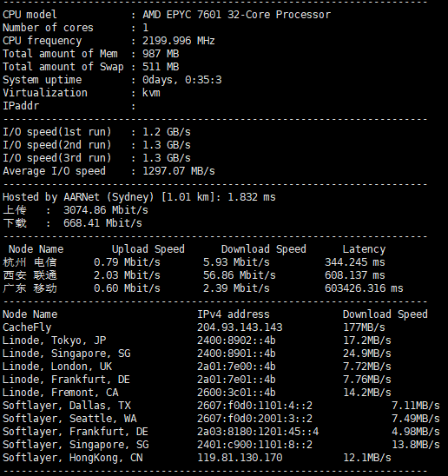Viewport: 448px width, 476px height.
Task: Click the 广东 移动 latency 603426.316 ms
Action: coord(364,288)
